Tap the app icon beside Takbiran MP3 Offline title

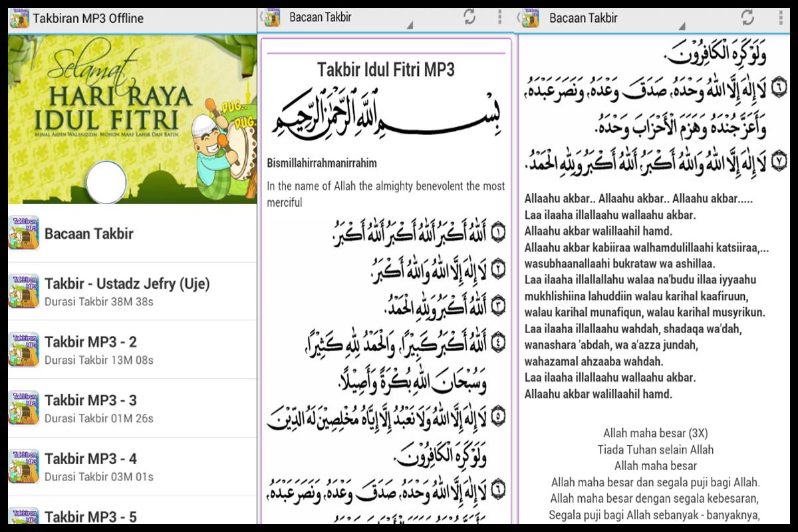[x=19, y=18]
